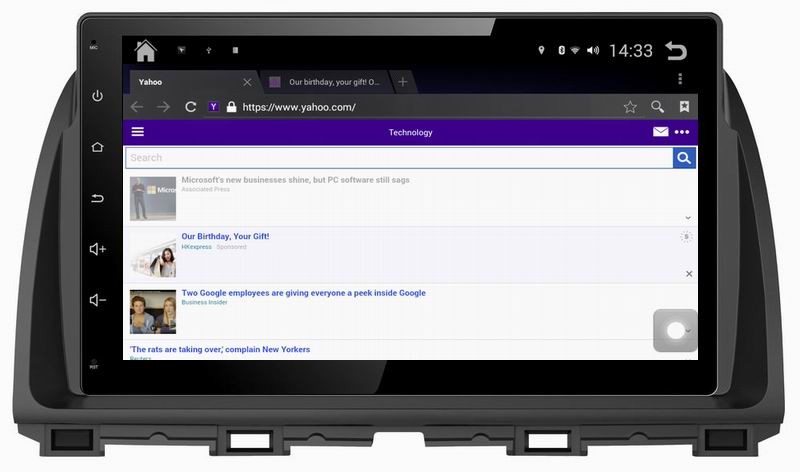Open the browser search magnifier
This screenshot has width=800, height=472.
click(x=658, y=106)
